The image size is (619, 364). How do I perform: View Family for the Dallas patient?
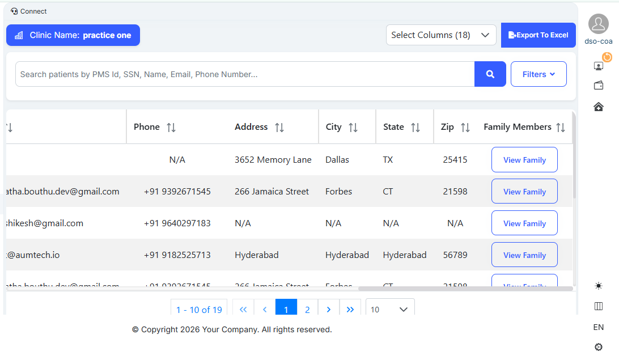(x=524, y=160)
